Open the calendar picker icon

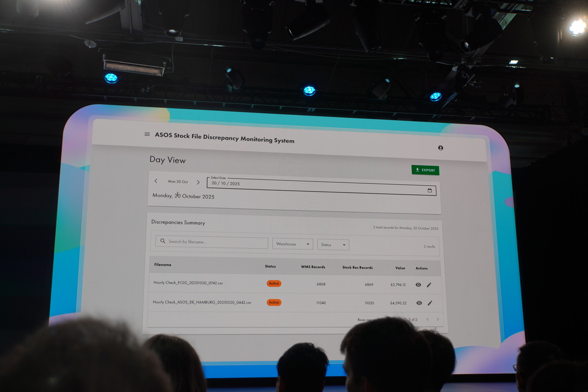(x=430, y=190)
